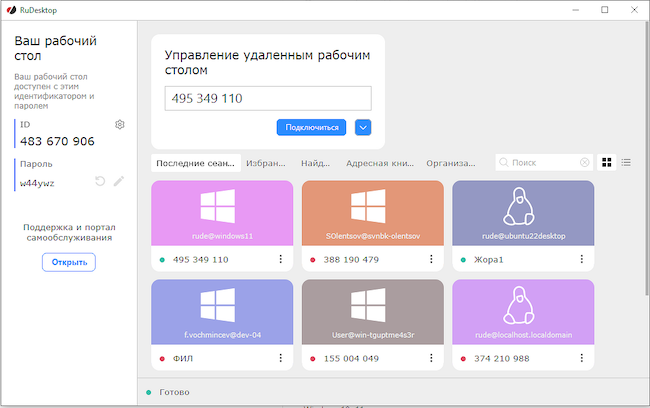
Task: Click the Открыть support portal button
Action: click(x=69, y=262)
